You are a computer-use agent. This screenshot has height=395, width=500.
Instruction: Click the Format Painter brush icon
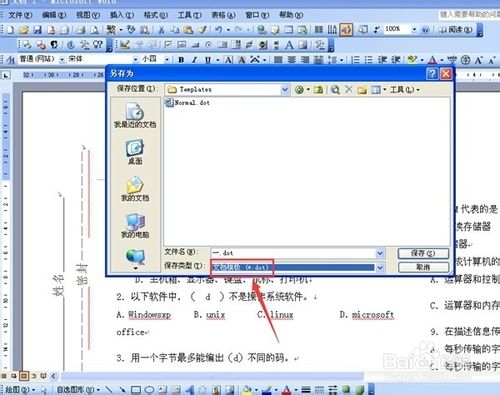tap(202, 30)
